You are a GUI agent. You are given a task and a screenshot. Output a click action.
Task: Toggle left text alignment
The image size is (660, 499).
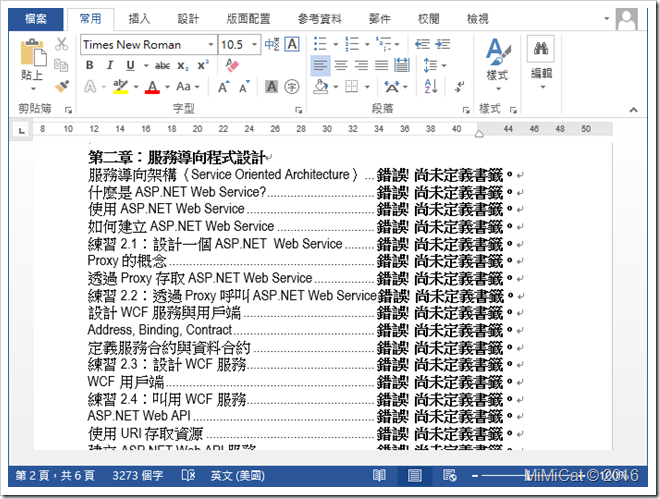(x=320, y=65)
